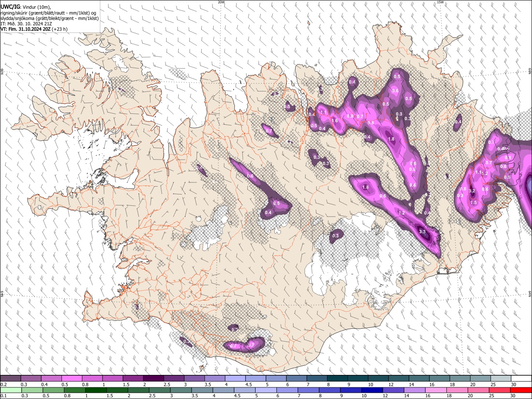The width and height of the screenshot is (532, 399).
Task: Click the '15W' longitude label
Action: (440, 2)
